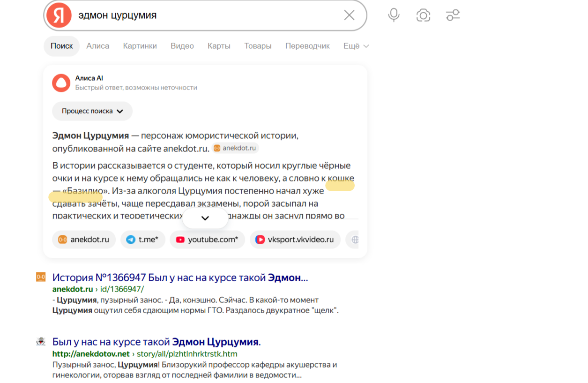
Task: Switch to the Видео tab
Action: [x=182, y=46]
